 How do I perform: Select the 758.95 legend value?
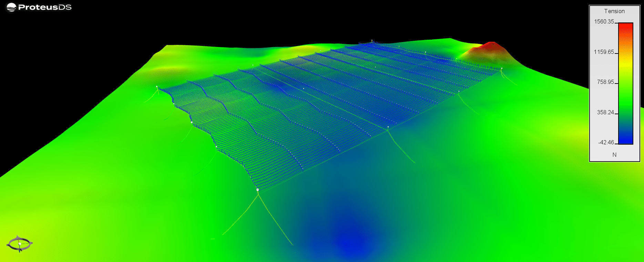[605, 82]
